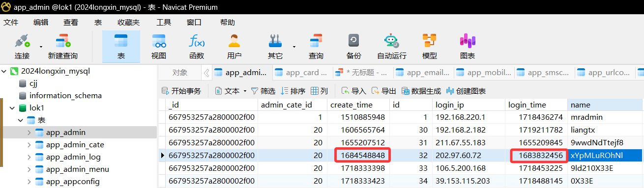Image resolution: width=644 pixels, height=188 pixels.
Task: Open the 查看 menu
Action: [x=71, y=22]
